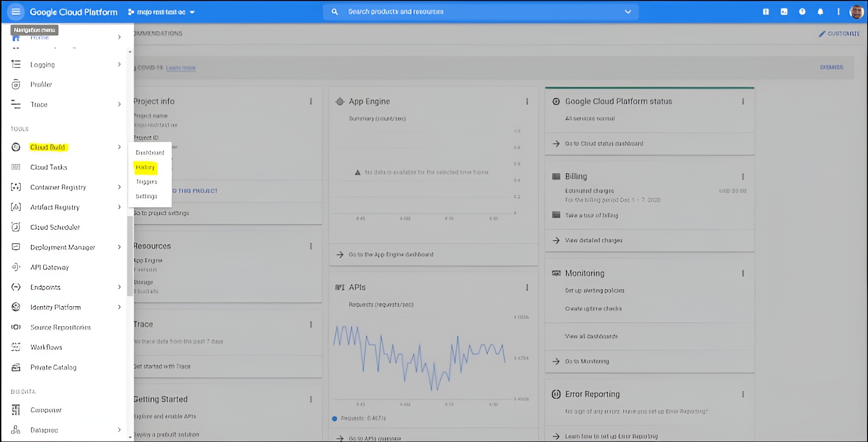Click the API Gateway sidebar icon
This screenshot has height=442, width=868.
tap(15, 267)
